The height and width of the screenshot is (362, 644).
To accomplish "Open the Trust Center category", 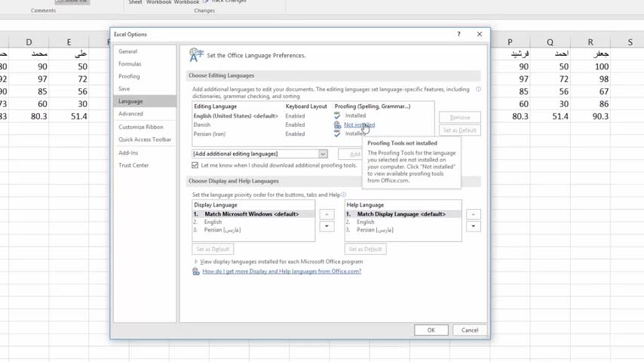I will 133,165.
